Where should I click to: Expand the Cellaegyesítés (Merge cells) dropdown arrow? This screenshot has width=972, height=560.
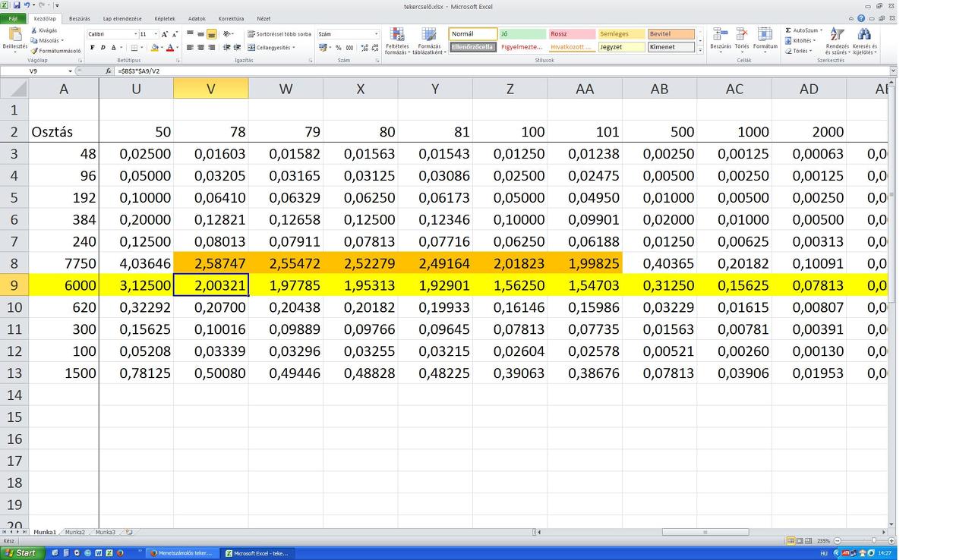coord(294,47)
